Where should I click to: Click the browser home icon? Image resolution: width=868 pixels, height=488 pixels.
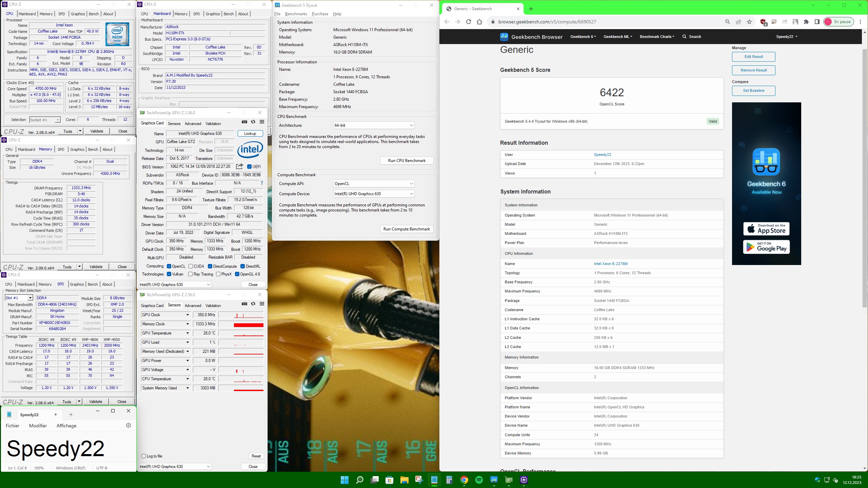pyautogui.click(x=479, y=22)
